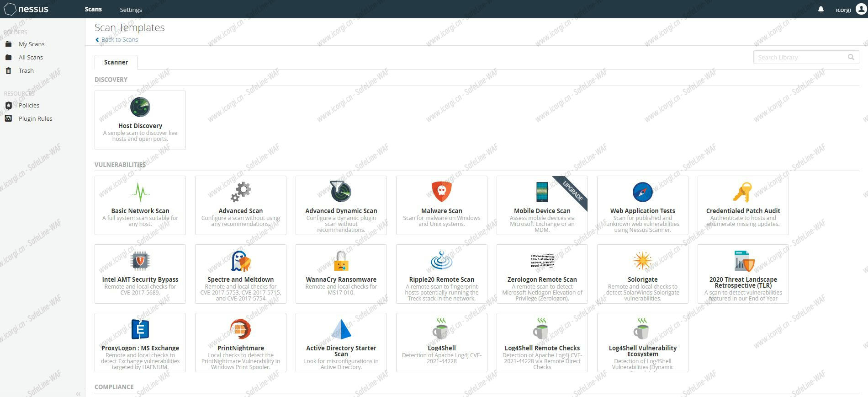Screen dimensions: 868x397
Task: Open the Settings top menu
Action: tap(131, 10)
